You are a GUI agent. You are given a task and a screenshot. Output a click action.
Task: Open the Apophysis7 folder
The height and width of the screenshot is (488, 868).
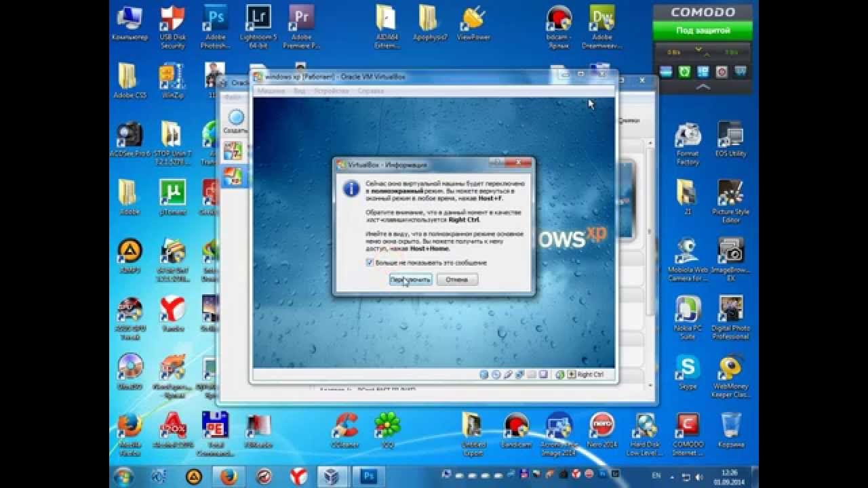pyautogui.click(x=430, y=23)
